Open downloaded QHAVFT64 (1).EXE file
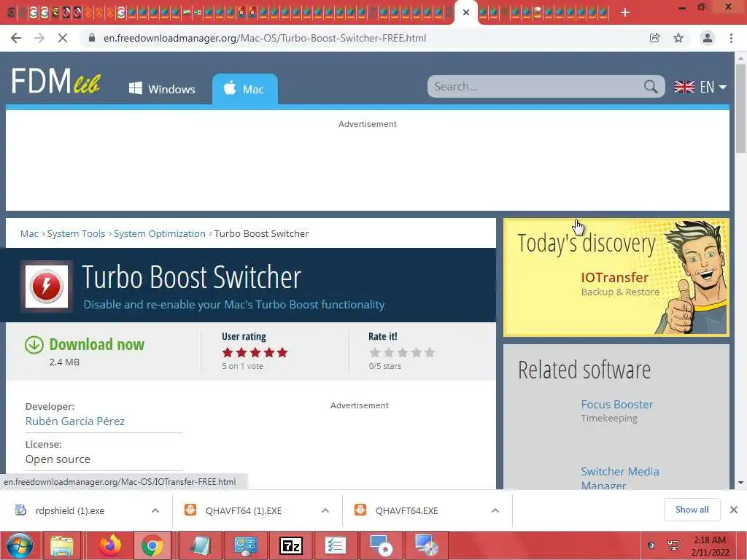The width and height of the screenshot is (747, 560). 244,510
